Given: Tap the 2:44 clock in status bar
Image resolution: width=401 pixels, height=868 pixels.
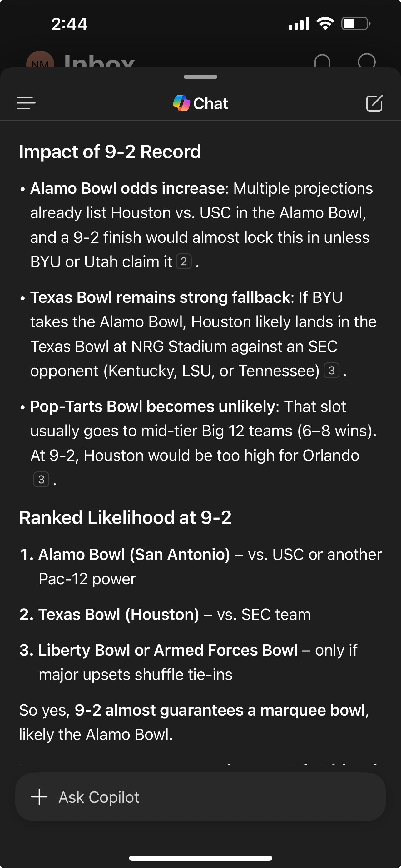Looking at the screenshot, I should click(69, 24).
